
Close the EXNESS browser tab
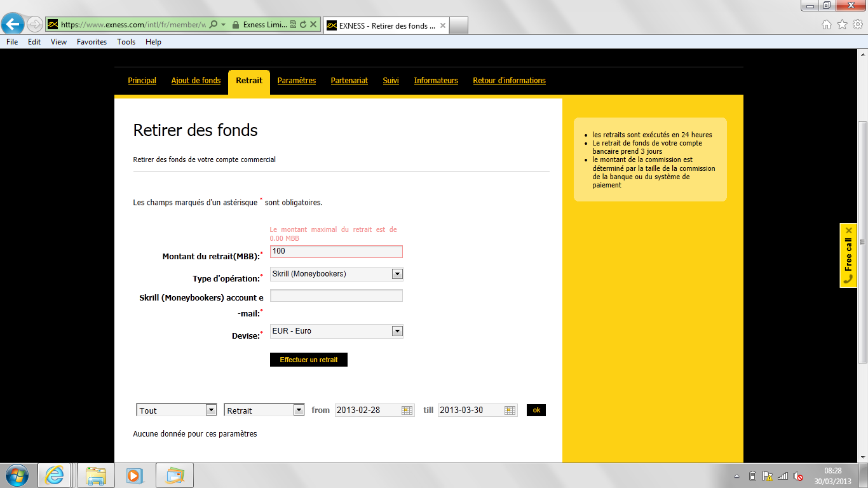(443, 25)
